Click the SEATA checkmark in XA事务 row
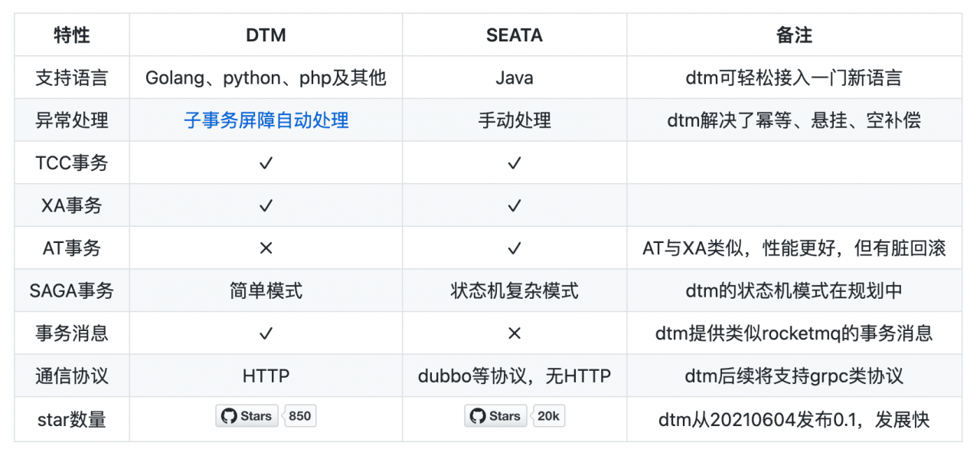The image size is (980, 456). (x=514, y=205)
